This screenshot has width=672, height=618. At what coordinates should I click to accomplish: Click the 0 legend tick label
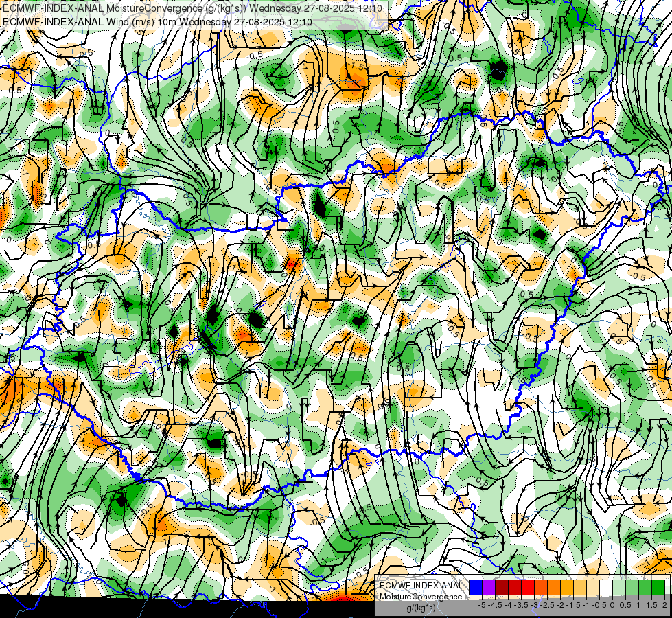tap(612, 605)
